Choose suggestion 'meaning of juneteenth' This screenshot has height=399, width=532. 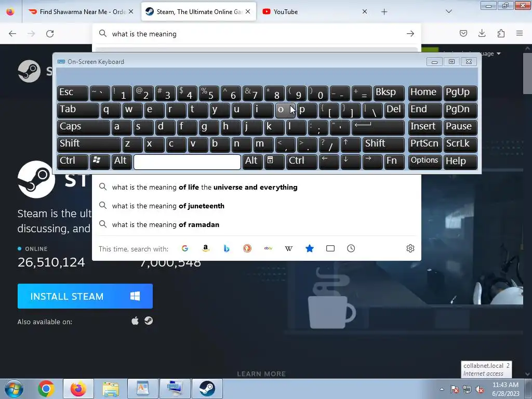tap(257, 206)
